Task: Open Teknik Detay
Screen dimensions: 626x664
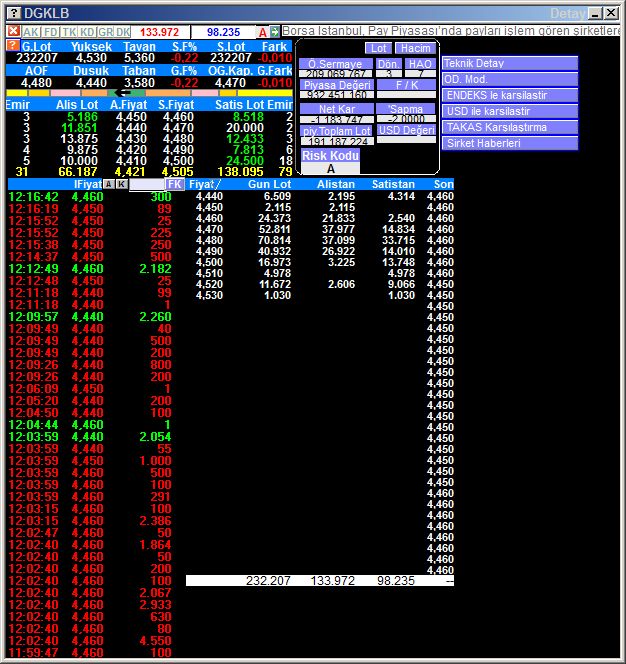Action: coord(510,64)
